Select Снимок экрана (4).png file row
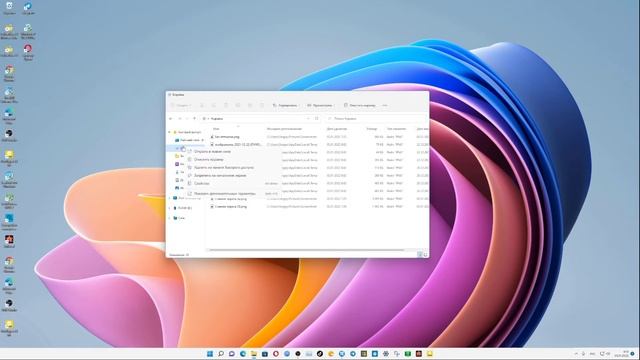Viewport: 640px width, 360px height. [x=319, y=199]
